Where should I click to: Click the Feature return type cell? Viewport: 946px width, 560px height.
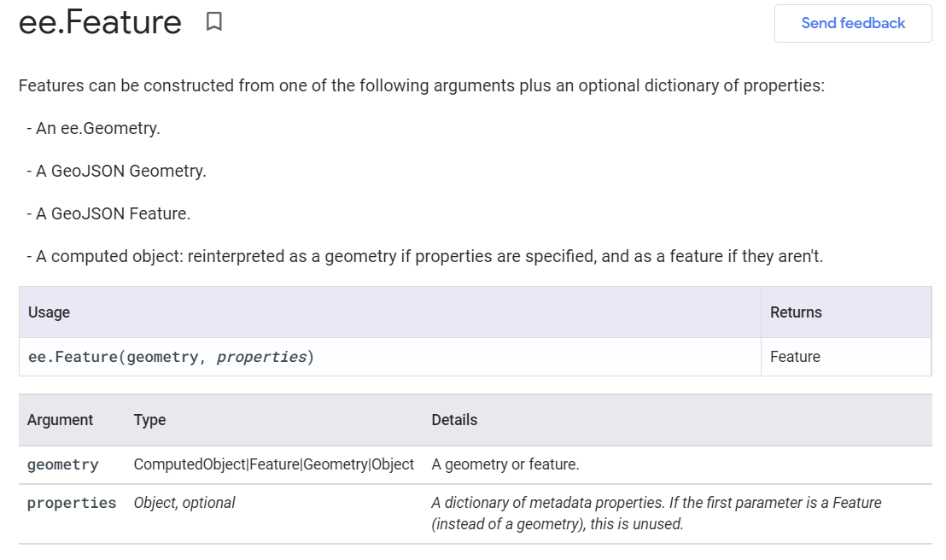pyautogui.click(x=795, y=356)
